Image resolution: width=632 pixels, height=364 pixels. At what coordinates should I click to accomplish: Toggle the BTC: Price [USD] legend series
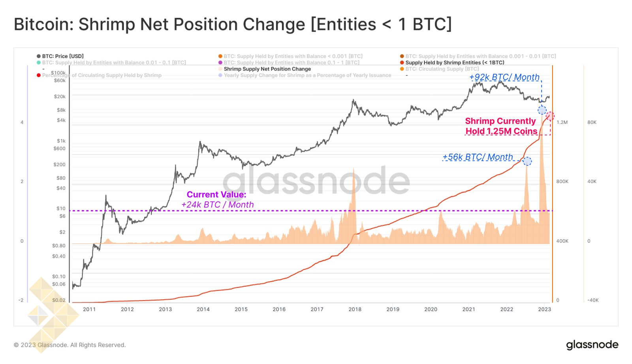tap(63, 56)
